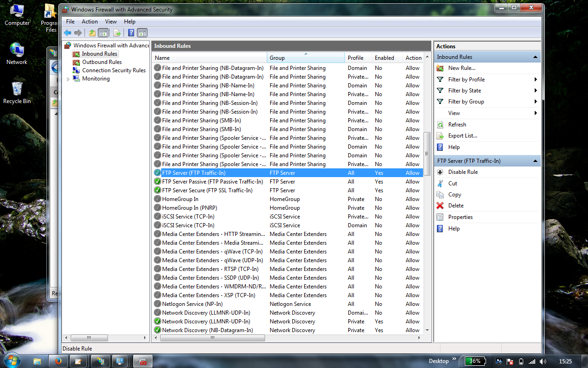Image resolution: width=588 pixels, height=368 pixels.
Task: Click the status icon of HomeGroup In (PNRP)
Action: (x=158, y=208)
